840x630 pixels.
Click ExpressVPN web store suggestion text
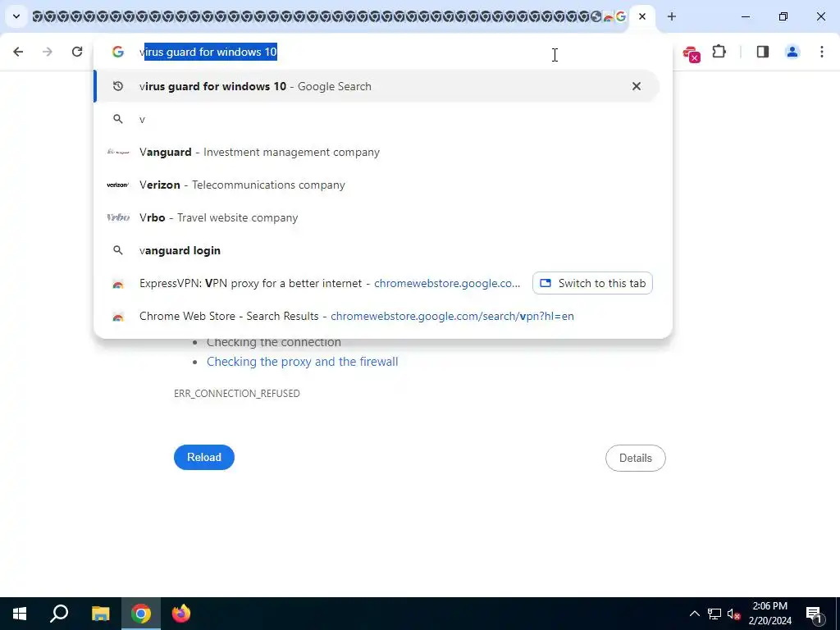point(330,283)
